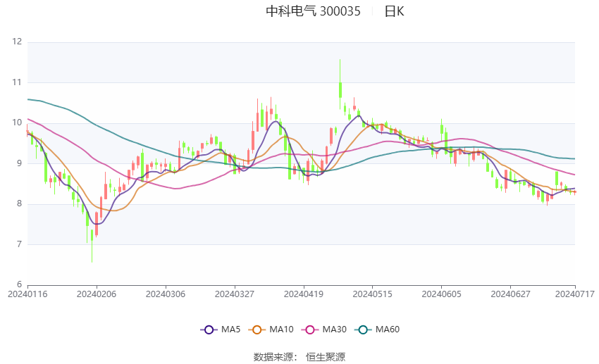
Task: Click the y-axis value 8
Action: click(x=20, y=203)
